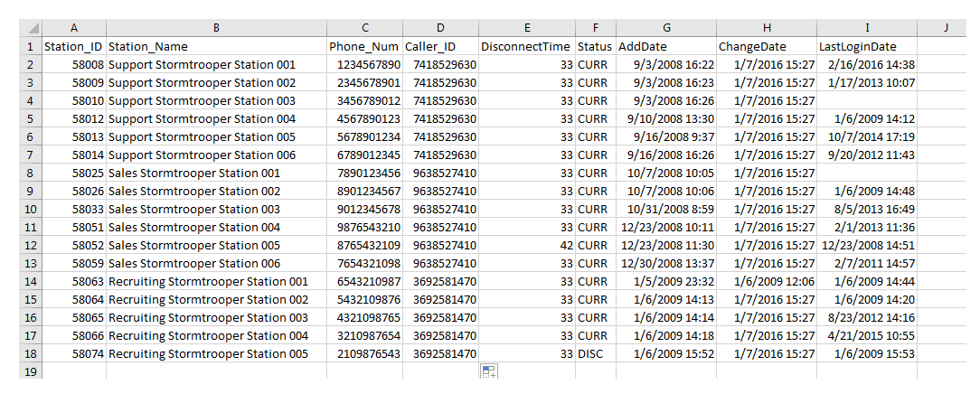The image size is (980, 394).
Task: Select Recruiting Stormtrooper Station 005 cell
Action: 216,354
